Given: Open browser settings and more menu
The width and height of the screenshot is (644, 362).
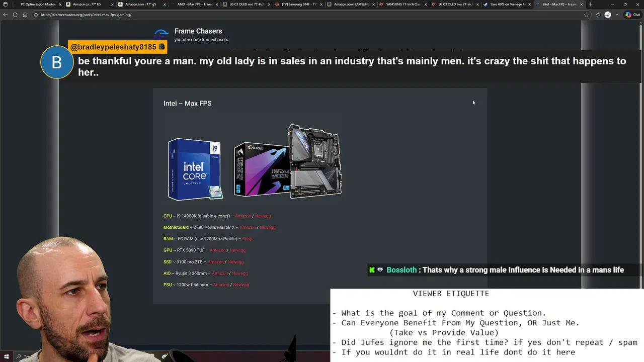Looking at the screenshot, I should tap(617, 15).
